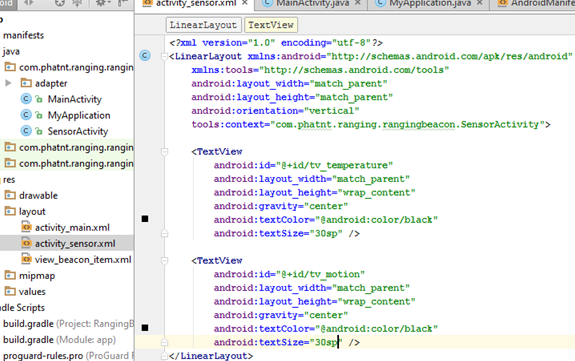Select the SensorActivity class icon in tree
The width and height of the screenshot is (575, 361).
coord(26,131)
